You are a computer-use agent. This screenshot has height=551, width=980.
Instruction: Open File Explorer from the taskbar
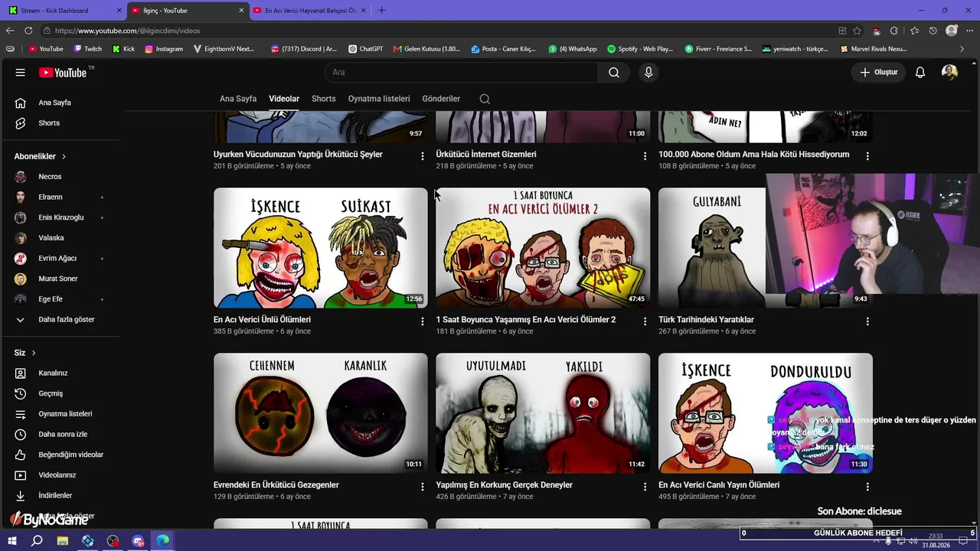click(63, 541)
